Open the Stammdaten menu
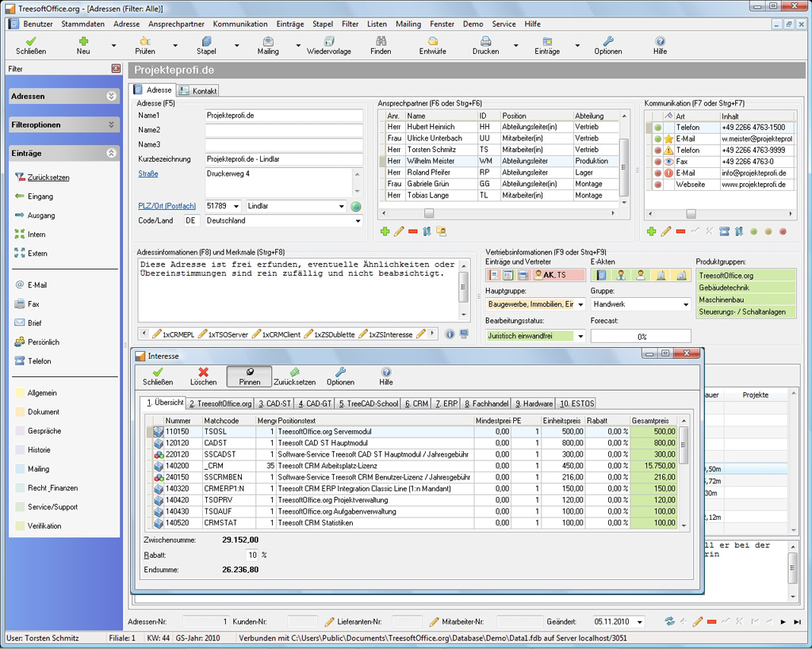This screenshot has width=812, height=649. coord(82,25)
